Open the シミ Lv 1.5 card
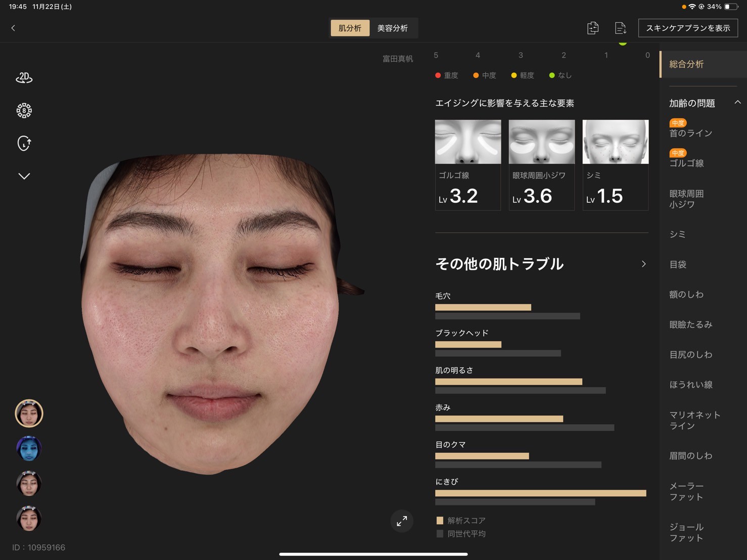 point(615,165)
